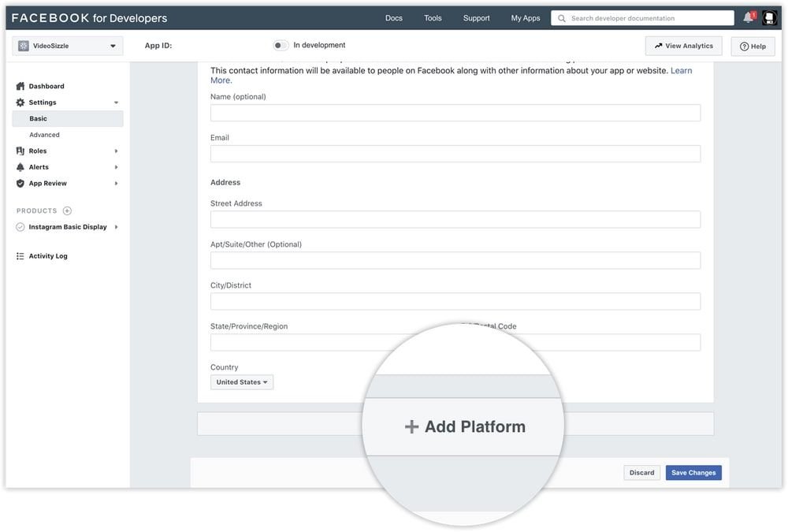Focus the search developer documentation field
This screenshot has height=532, width=788.
click(642, 18)
